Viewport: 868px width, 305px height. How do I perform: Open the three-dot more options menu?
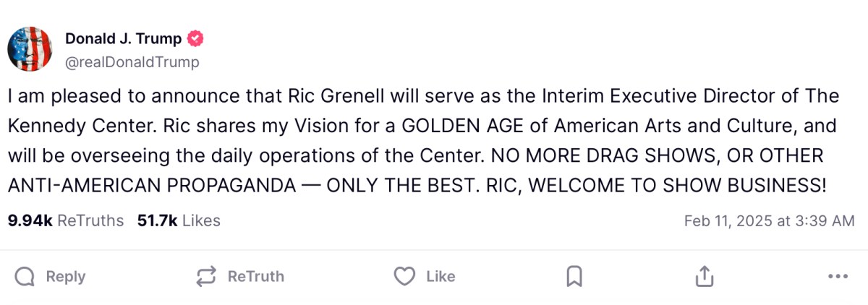pos(837,276)
